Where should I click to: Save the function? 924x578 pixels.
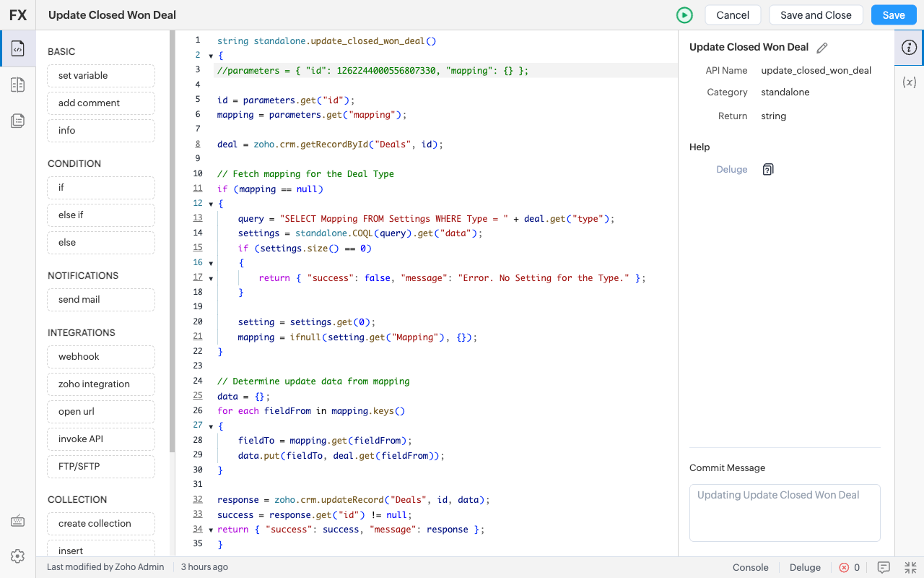pyautogui.click(x=894, y=15)
